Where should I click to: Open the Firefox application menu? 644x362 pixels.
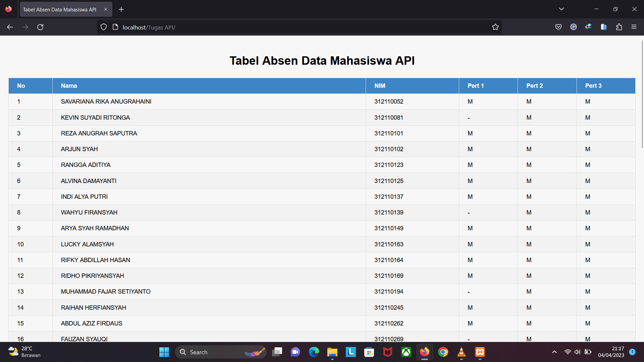coord(634,27)
